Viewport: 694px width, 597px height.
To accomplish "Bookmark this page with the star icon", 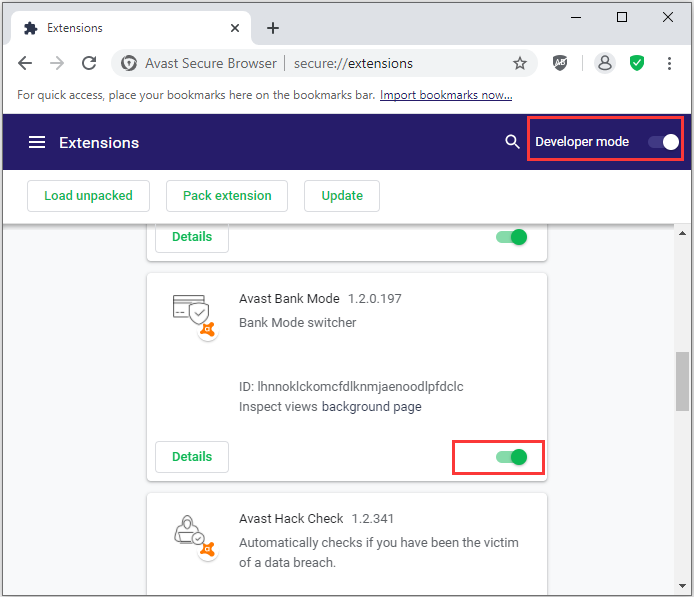I will click(x=520, y=63).
